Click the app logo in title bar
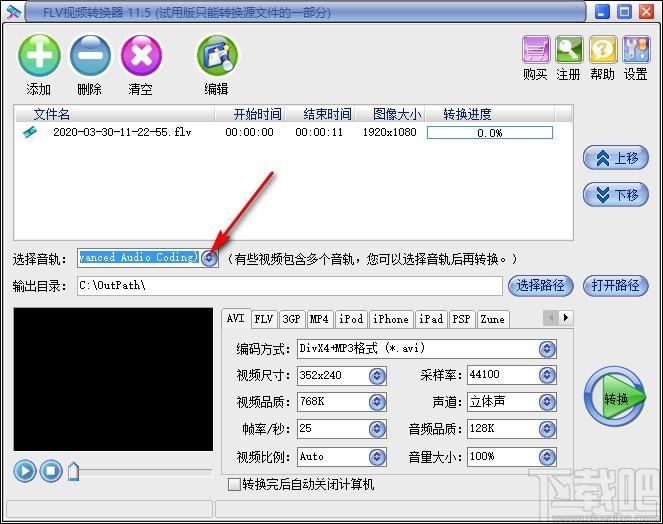The image size is (663, 524). 13,11
